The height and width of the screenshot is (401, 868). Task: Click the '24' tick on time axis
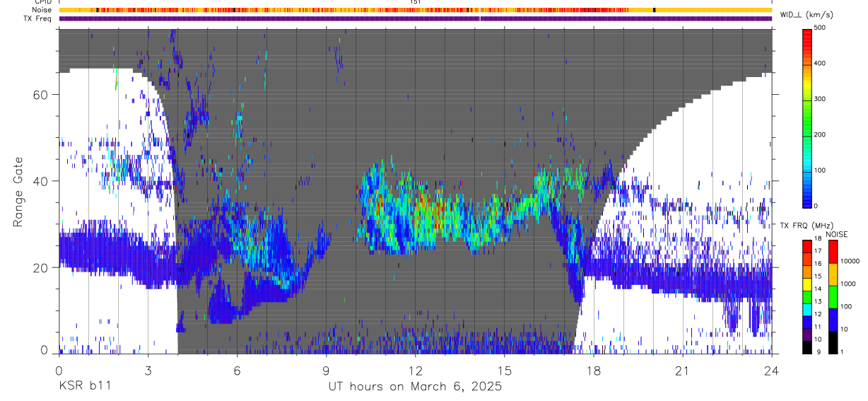(x=772, y=371)
